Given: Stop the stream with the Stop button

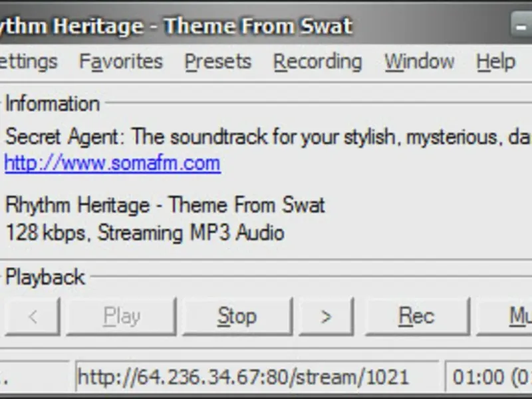Looking at the screenshot, I should point(237,317).
